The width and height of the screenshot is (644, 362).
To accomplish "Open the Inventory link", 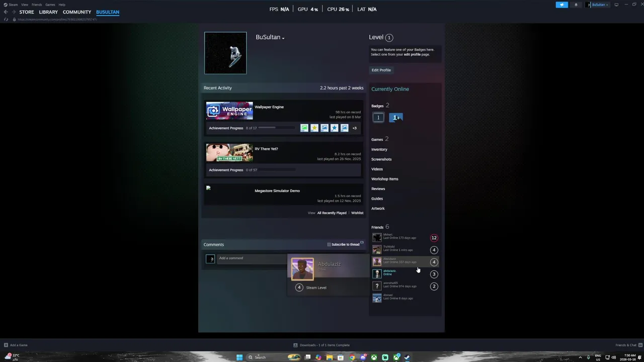I will pos(379,149).
